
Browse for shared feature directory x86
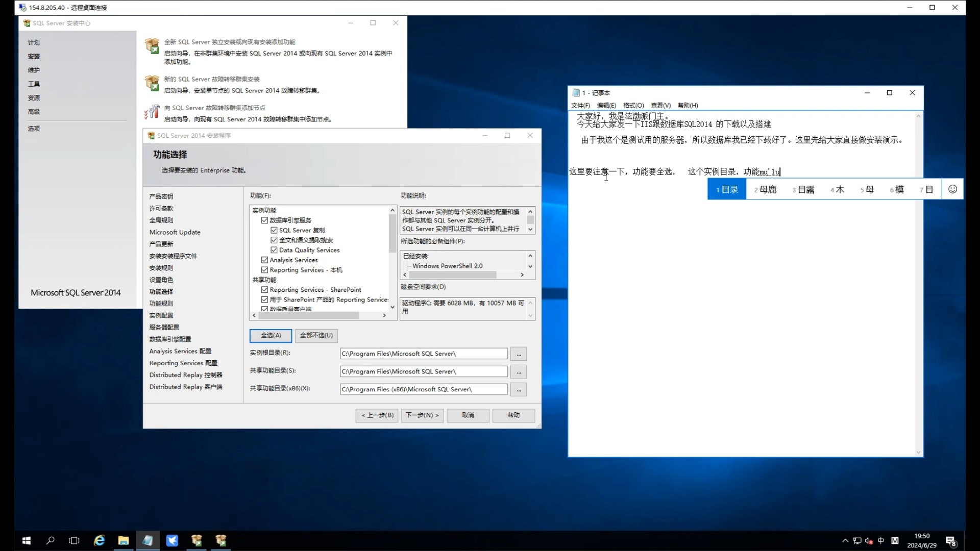(519, 390)
